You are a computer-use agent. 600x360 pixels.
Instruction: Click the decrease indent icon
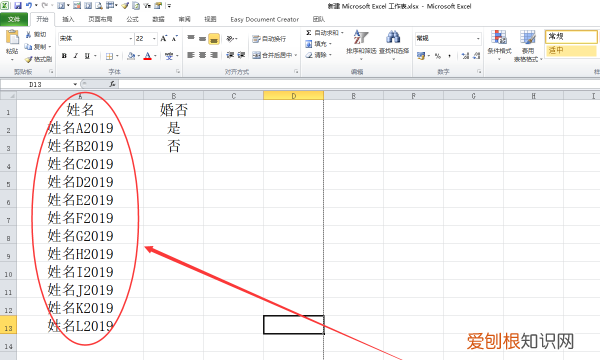pyautogui.click(x=230, y=55)
